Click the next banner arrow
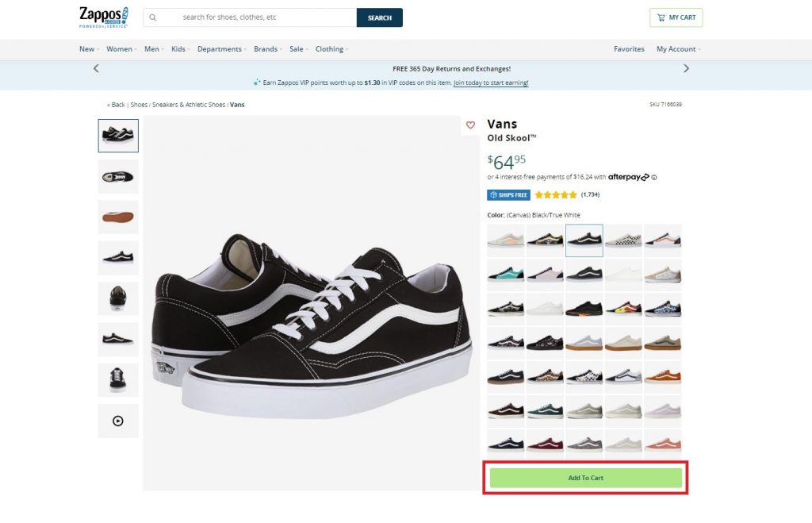The width and height of the screenshot is (812, 523). click(x=686, y=68)
